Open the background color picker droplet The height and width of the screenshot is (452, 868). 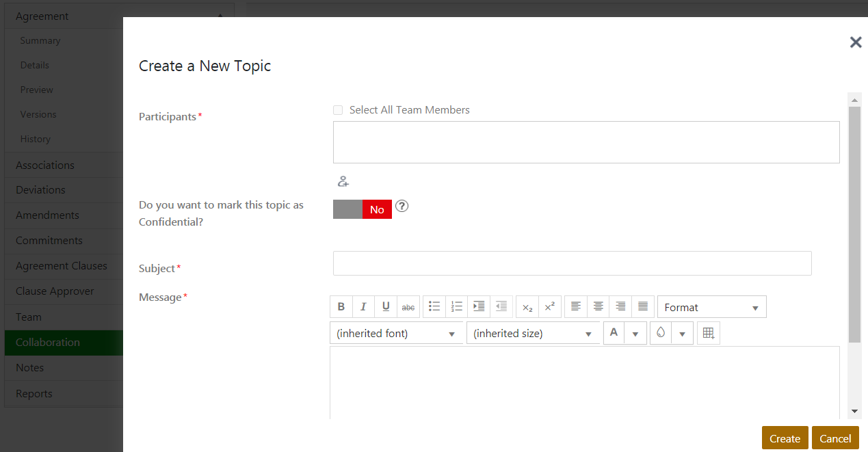(x=661, y=333)
